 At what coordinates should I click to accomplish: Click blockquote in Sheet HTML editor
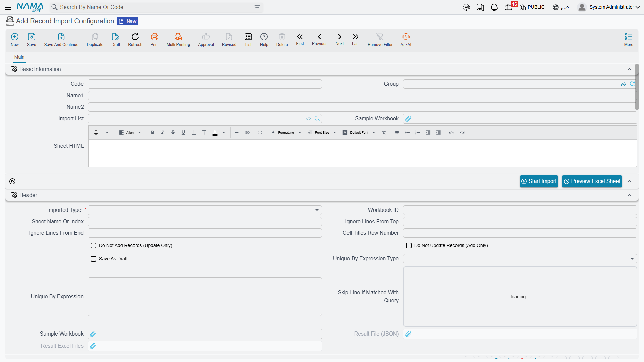point(397,133)
